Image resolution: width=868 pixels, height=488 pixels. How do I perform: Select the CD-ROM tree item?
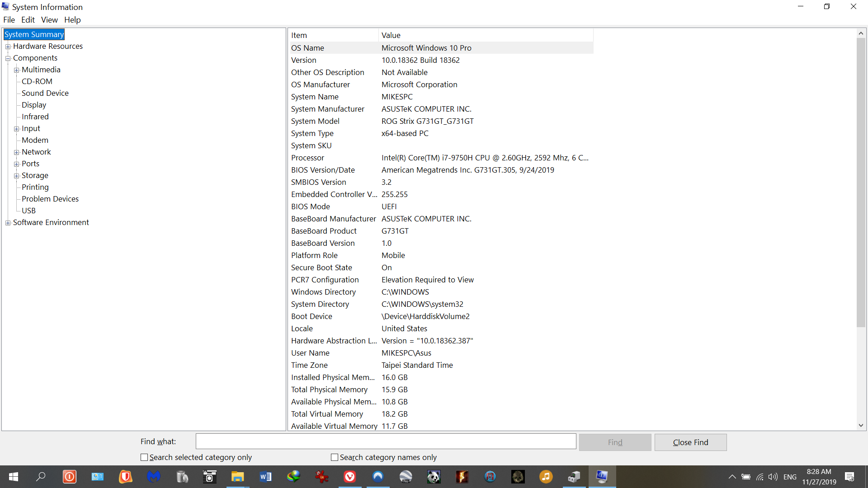[37, 81]
